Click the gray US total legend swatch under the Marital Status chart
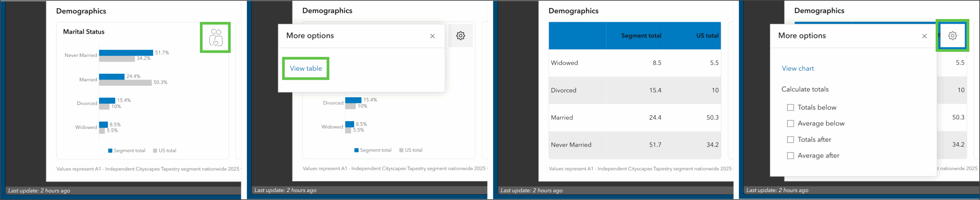Image resolution: width=980 pixels, height=200 pixels. tap(155, 151)
